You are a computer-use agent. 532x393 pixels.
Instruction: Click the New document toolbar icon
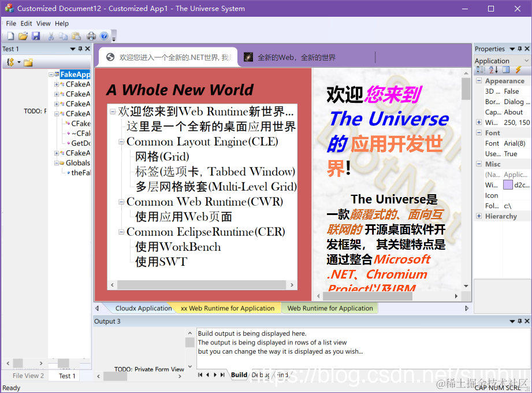tap(11, 36)
